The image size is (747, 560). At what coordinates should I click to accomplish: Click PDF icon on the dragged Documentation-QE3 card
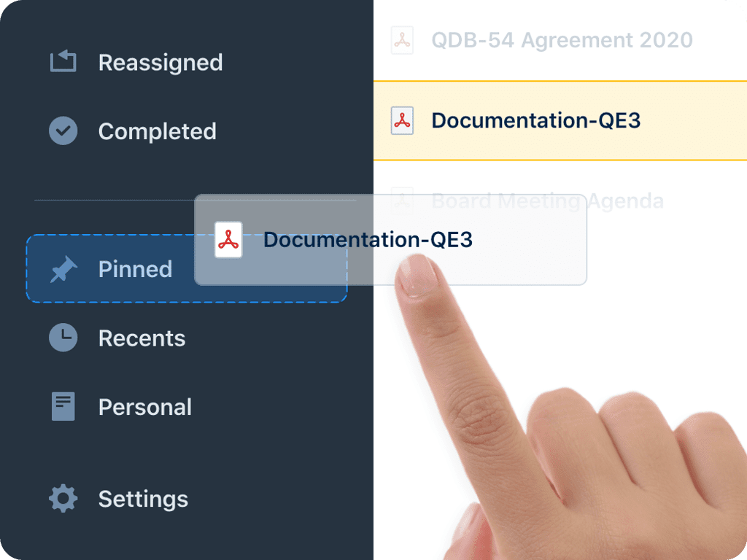click(228, 239)
